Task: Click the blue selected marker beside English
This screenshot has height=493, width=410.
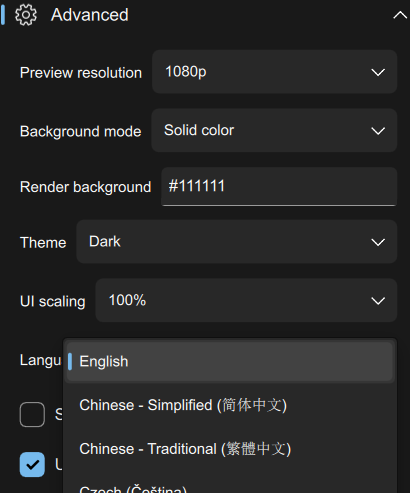Action: pyautogui.click(x=70, y=362)
